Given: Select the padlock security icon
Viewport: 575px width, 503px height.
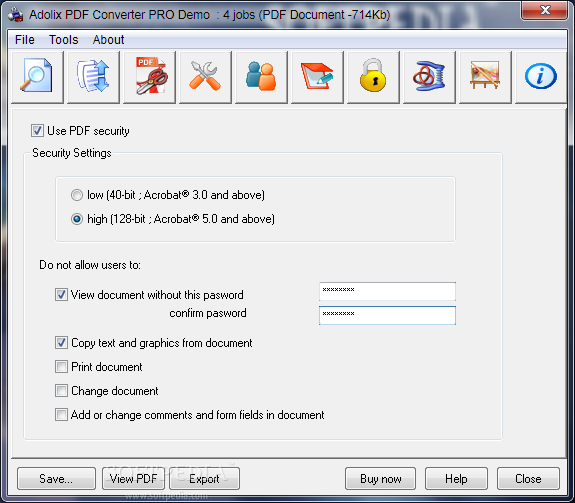Looking at the screenshot, I should click(x=373, y=77).
